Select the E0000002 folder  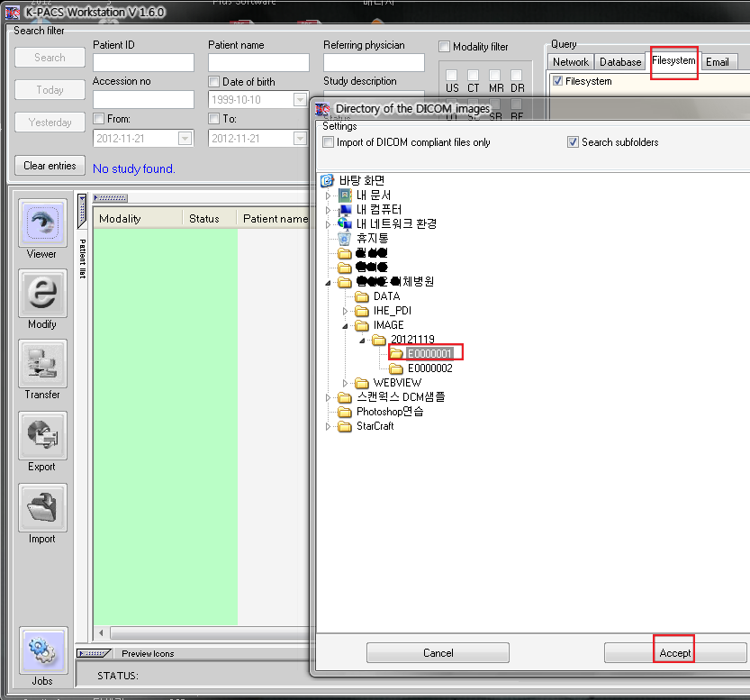(429, 368)
